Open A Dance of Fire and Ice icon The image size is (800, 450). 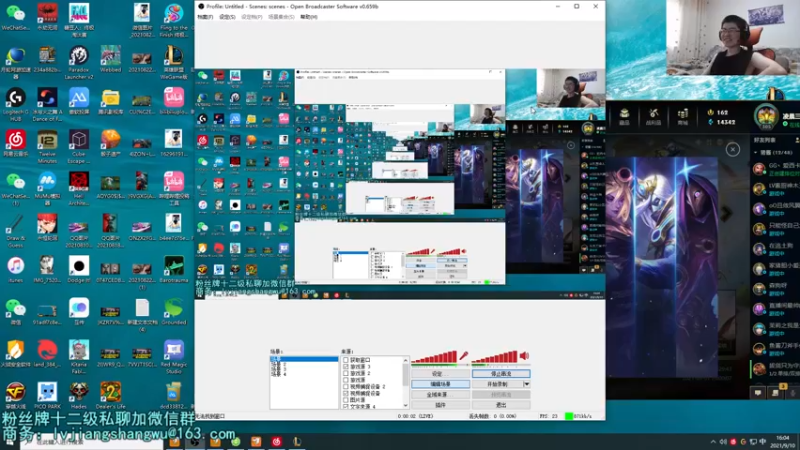(x=47, y=105)
